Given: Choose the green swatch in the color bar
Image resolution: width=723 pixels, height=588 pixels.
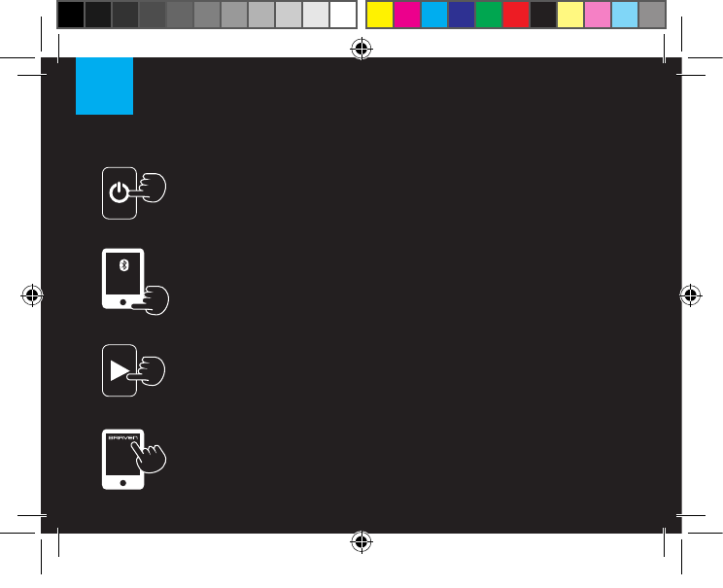Looking at the screenshot, I should coord(488,15).
